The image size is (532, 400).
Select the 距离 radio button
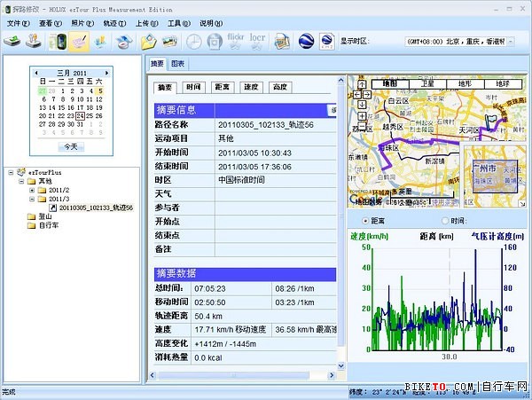[x=366, y=220]
